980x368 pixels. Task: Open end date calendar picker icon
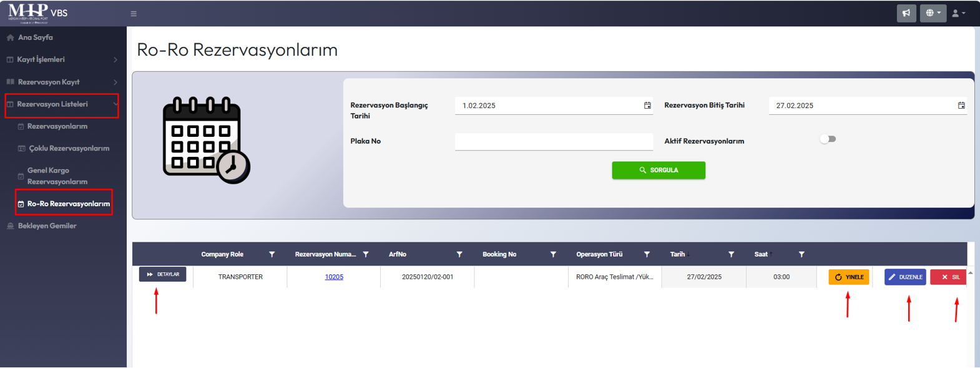961,106
